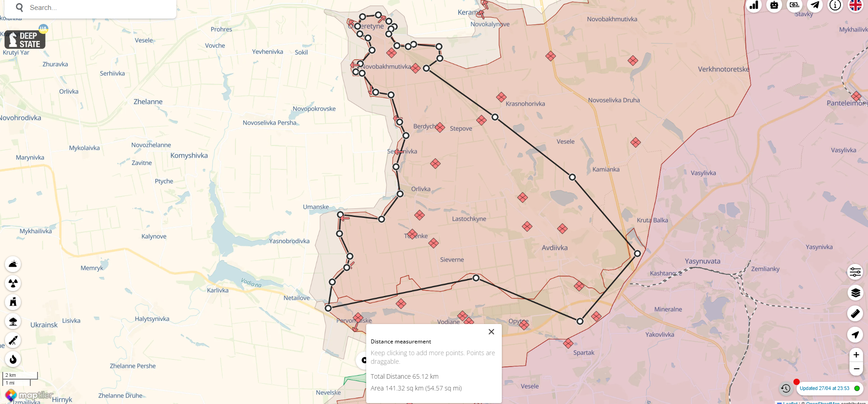Select the Total Distance 65.12 km text
The width and height of the screenshot is (868, 404).
(x=405, y=376)
